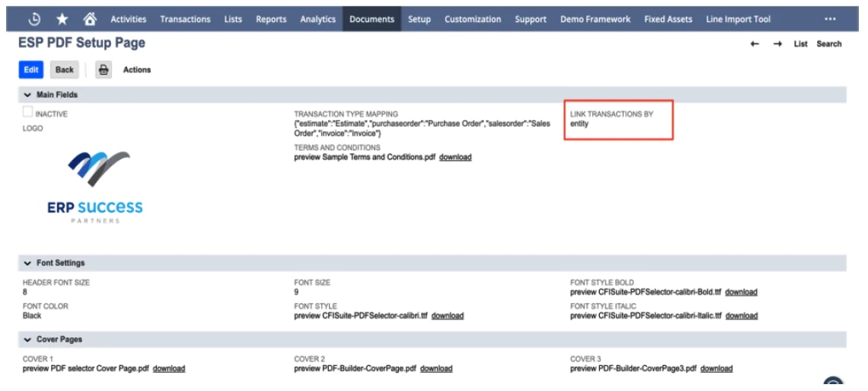Click the Back button
The height and width of the screenshot is (391, 868).
(64, 70)
